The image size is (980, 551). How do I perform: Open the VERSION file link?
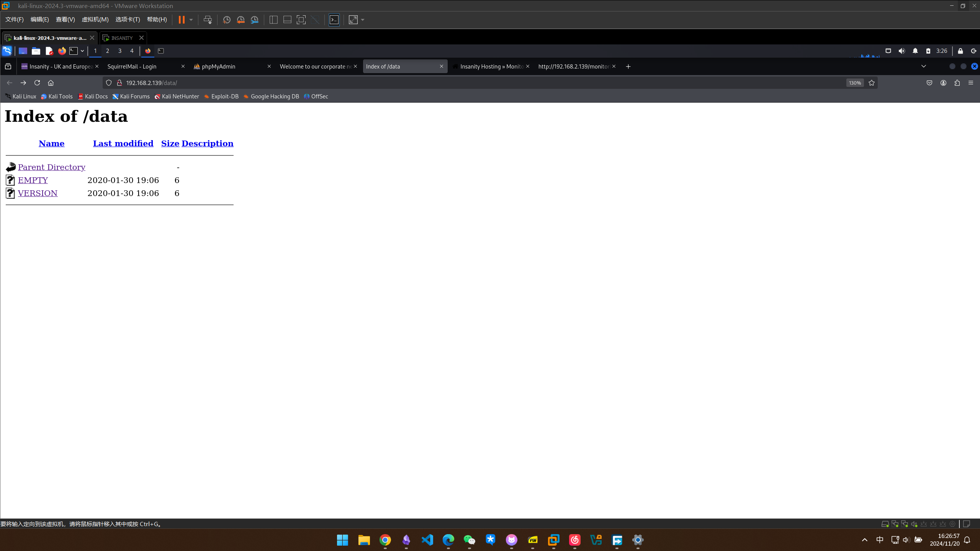38,193
